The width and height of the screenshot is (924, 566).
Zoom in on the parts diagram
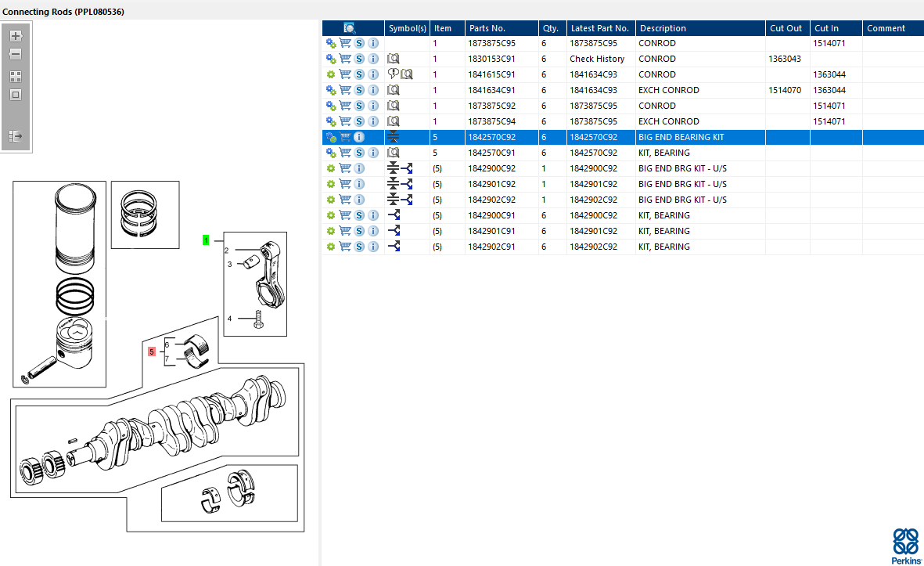coord(16,36)
